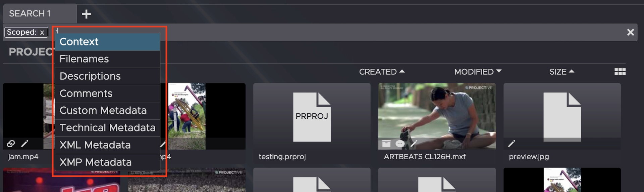Select XMP Metadata from the list

[107, 162]
